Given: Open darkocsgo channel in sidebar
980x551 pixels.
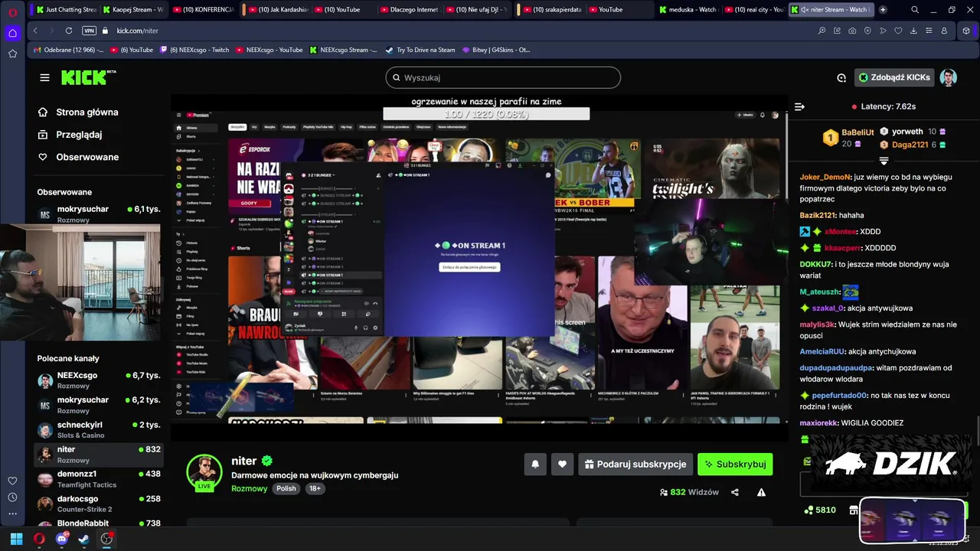Looking at the screenshot, I should coord(98,503).
